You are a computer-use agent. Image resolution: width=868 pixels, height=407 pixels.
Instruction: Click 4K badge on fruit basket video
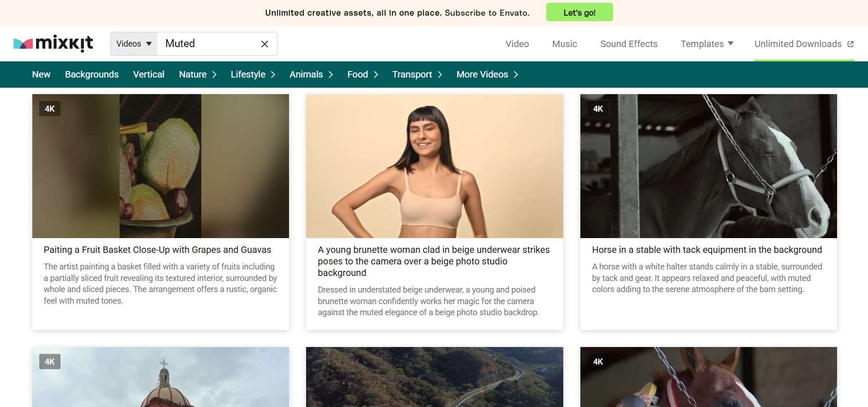pyautogui.click(x=50, y=109)
